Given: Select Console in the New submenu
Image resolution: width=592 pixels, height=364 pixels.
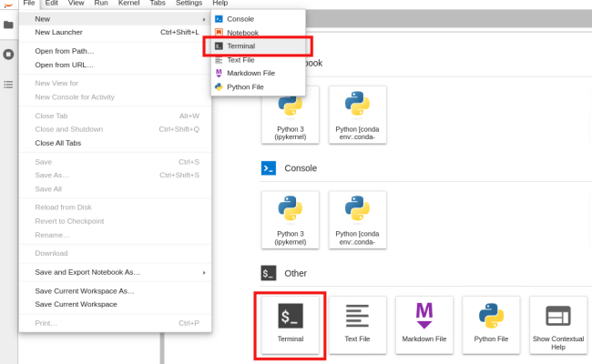Looking at the screenshot, I should coord(258,19).
